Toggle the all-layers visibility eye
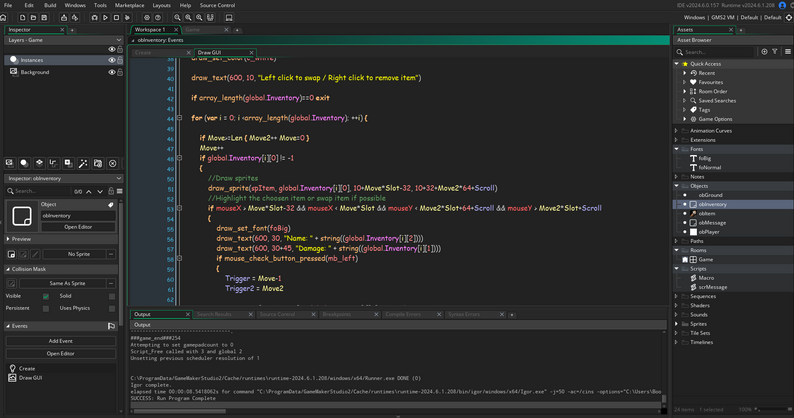 111,49
